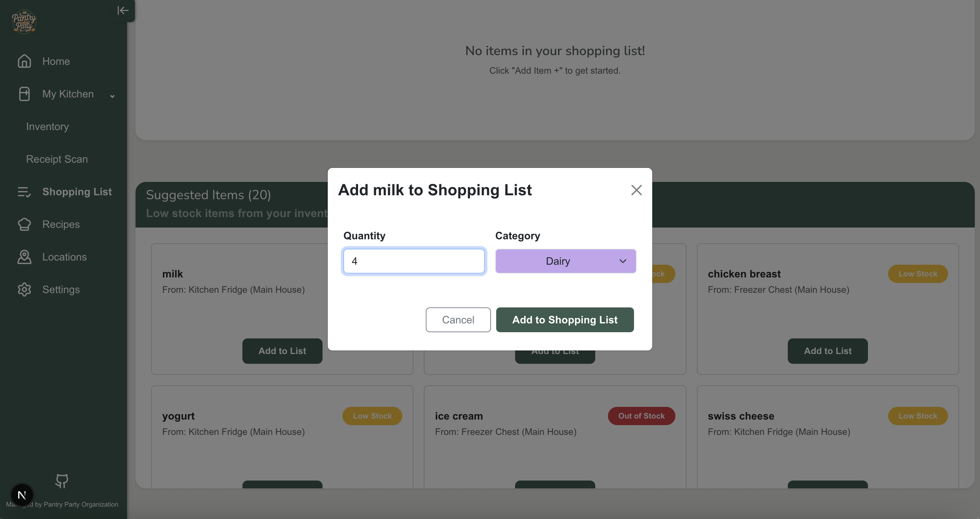Click the 'ice cream' item name
Image resolution: width=980 pixels, height=519 pixels.
tap(459, 416)
